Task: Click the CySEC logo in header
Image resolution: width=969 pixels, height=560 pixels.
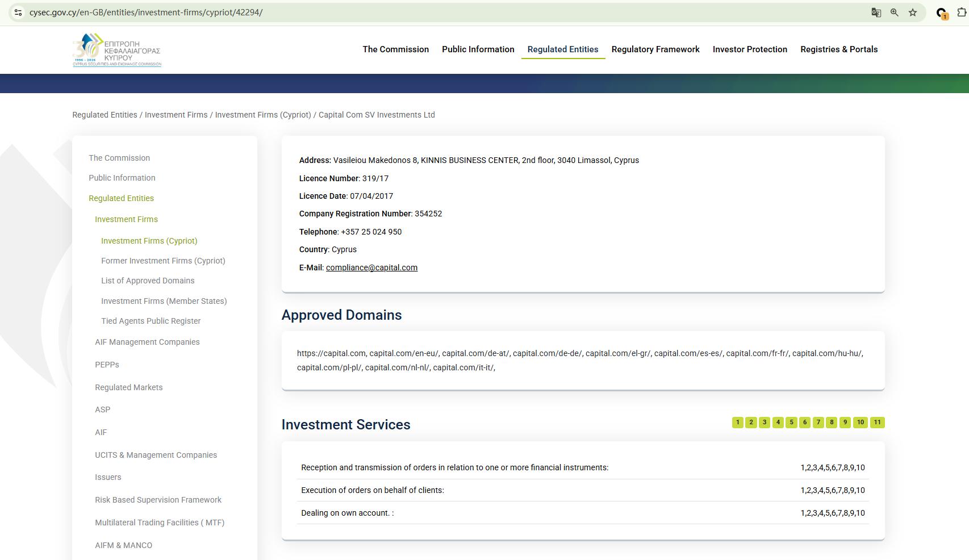Action: 117,50
